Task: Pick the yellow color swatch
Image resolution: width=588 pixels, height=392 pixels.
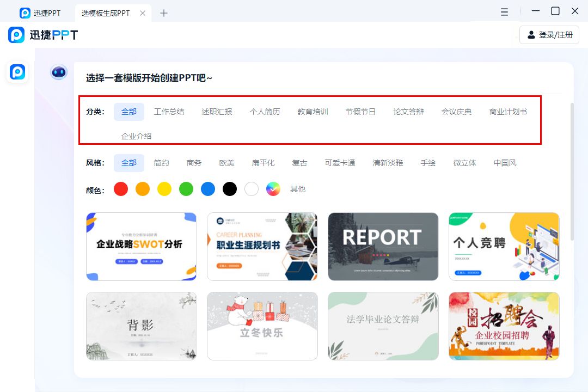Action: coord(164,189)
